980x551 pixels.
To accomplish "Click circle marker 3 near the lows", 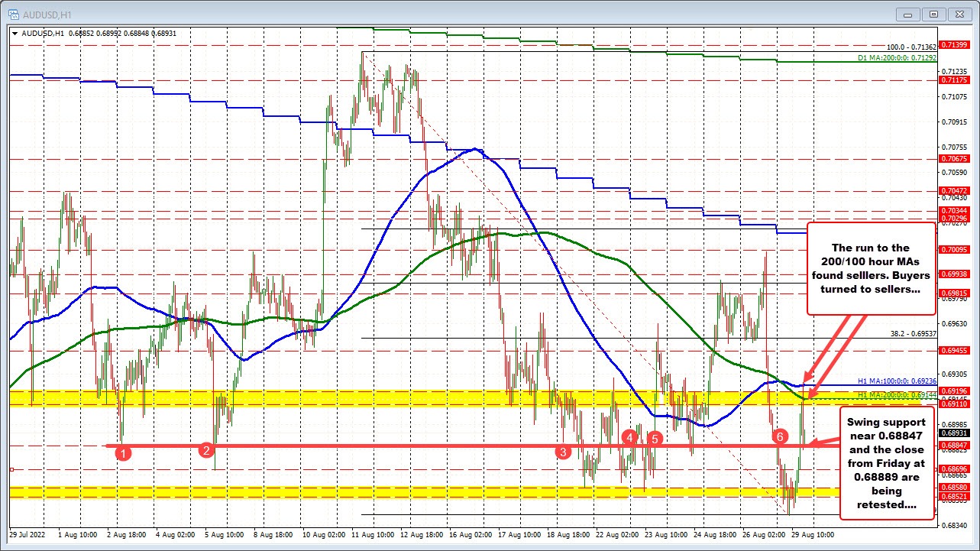I will [564, 452].
